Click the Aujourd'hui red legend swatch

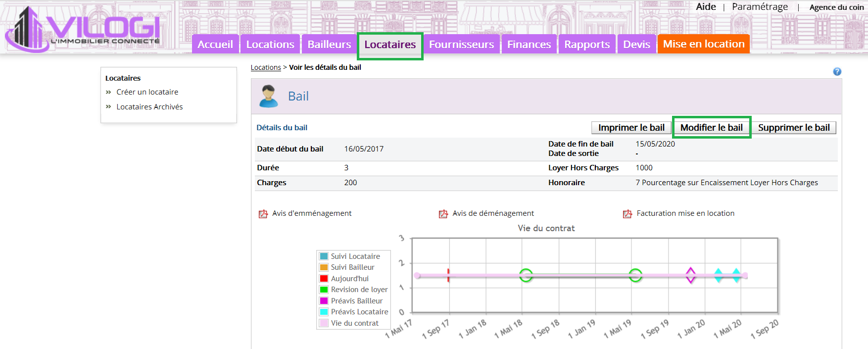[x=324, y=279]
